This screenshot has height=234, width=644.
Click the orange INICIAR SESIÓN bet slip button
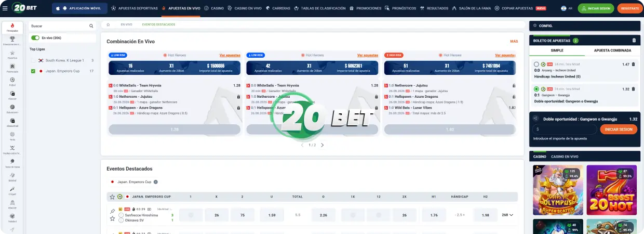[619, 129]
